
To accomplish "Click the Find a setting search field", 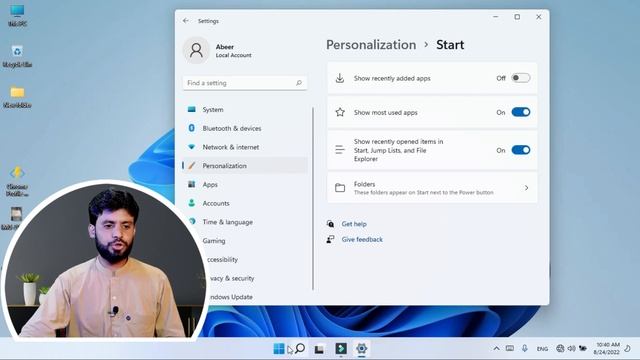I will pos(245,83).
